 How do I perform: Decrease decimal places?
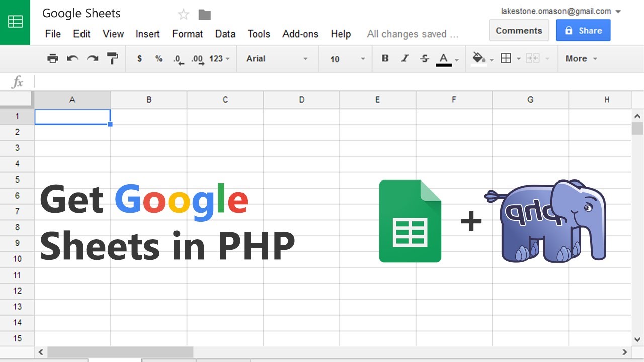pos(178,60)
